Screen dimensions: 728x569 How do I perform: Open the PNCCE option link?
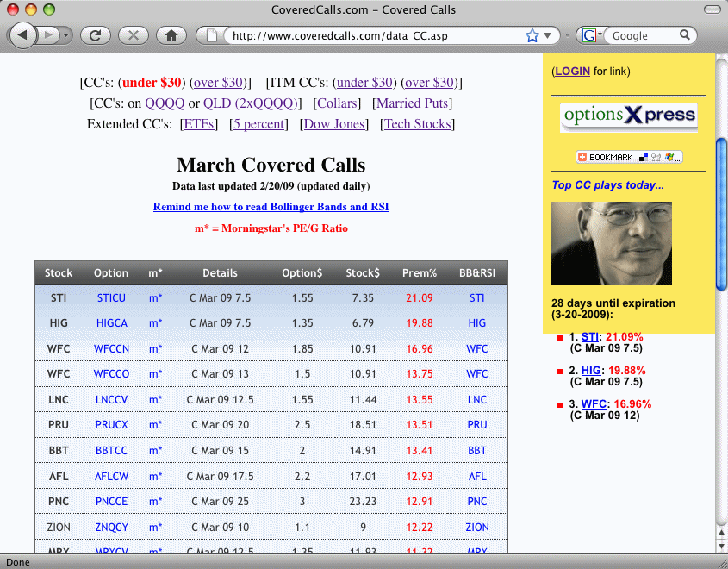111,501
